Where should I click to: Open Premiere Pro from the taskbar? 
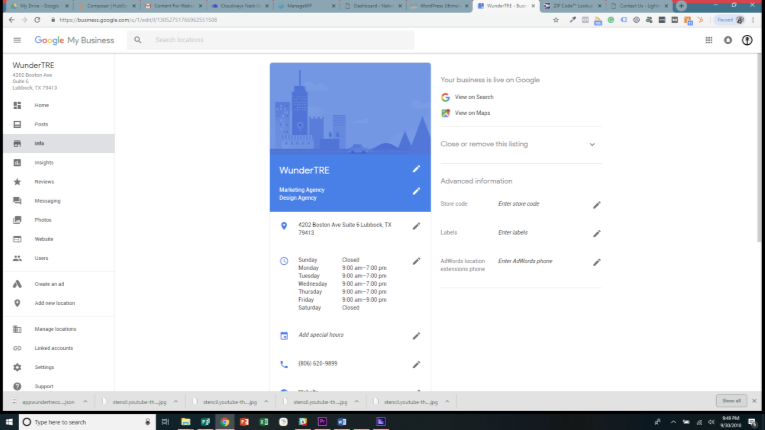click(x=322, y=422)
